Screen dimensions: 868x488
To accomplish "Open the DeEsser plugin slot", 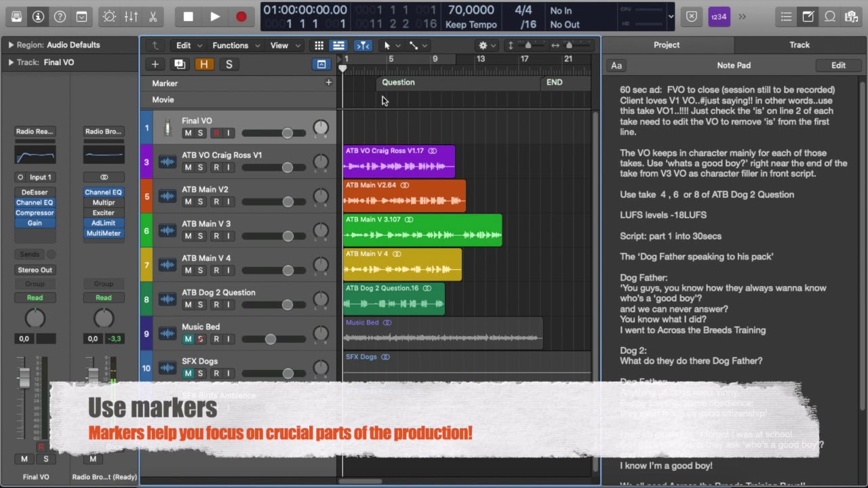I will (x=35, y=192).
